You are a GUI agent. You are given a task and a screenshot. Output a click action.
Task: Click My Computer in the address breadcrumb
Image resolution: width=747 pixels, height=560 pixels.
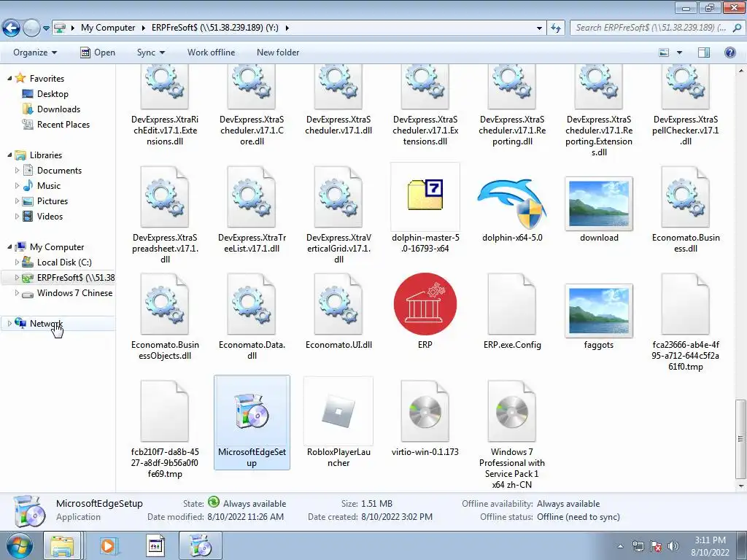[x=108, y=28]
